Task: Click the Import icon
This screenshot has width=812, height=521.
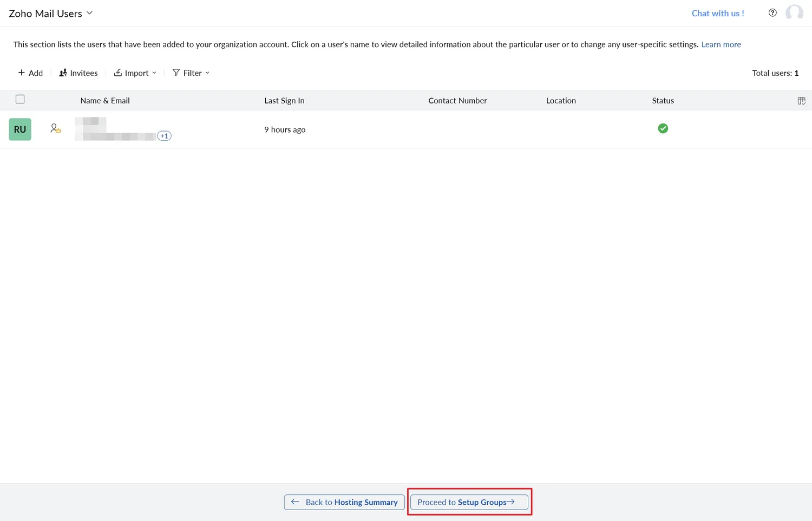Action: coord(118,73)
